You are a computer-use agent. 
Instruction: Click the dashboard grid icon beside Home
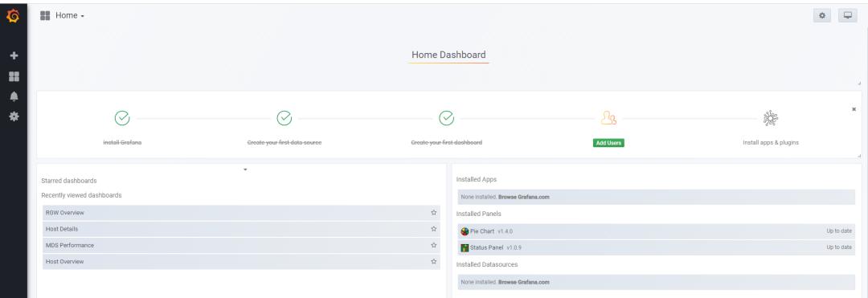[x=45, y=15]
